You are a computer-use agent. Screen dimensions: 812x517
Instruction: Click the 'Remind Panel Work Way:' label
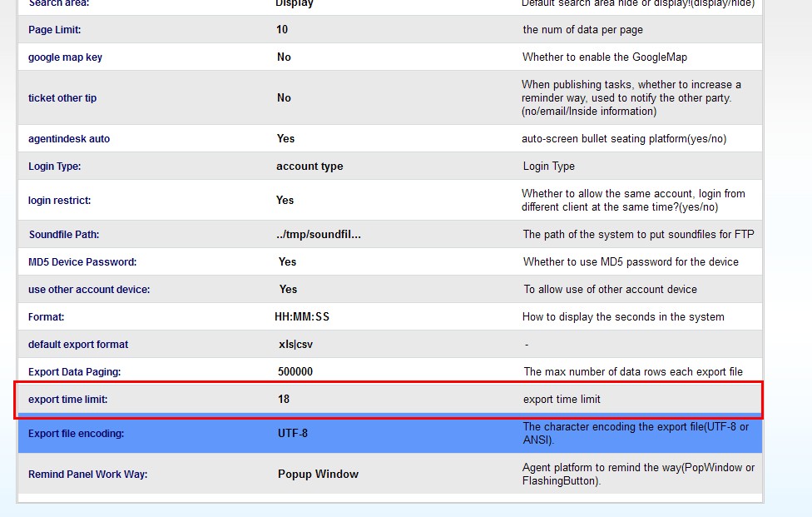click(x=87, y=475)
